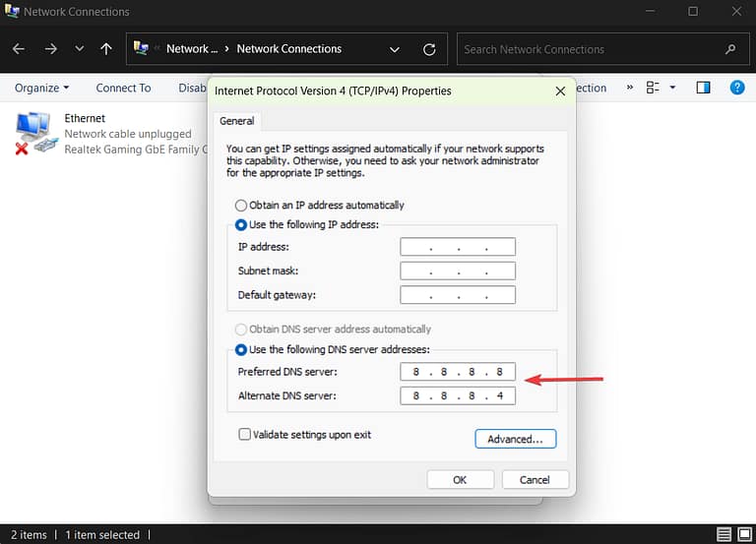Click the Up one level arrow
This screenshot has width=756, height=544.
pos(106,49)
